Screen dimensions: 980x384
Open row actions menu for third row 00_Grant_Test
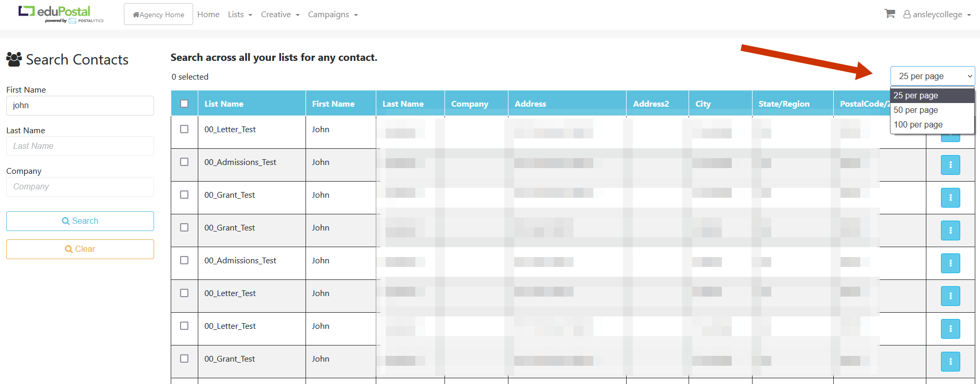click(950, 198)
